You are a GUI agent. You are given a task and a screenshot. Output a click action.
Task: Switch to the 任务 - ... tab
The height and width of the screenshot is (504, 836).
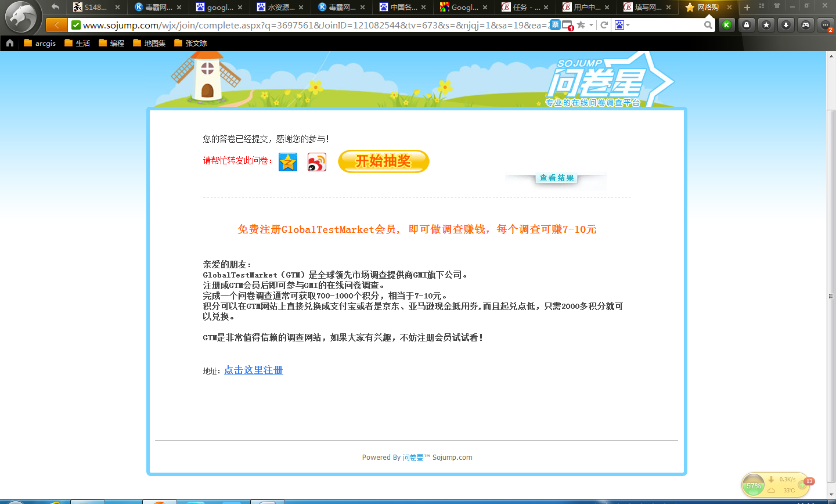[x=525, y=8]
